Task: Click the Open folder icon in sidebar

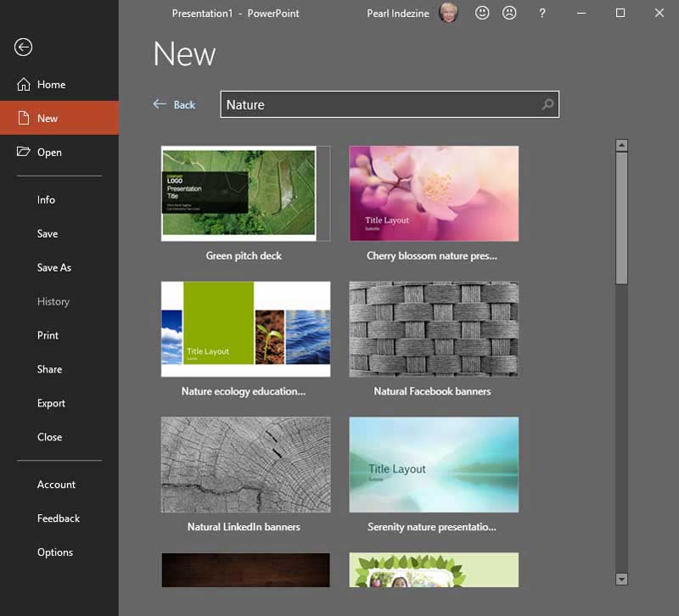Action: (x=25, y=152)
